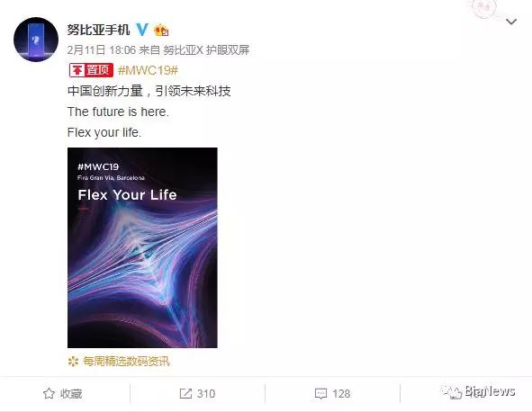Open the 努比亚手机 profile avatar
This screenshot has width=532, height=412.
36,40
